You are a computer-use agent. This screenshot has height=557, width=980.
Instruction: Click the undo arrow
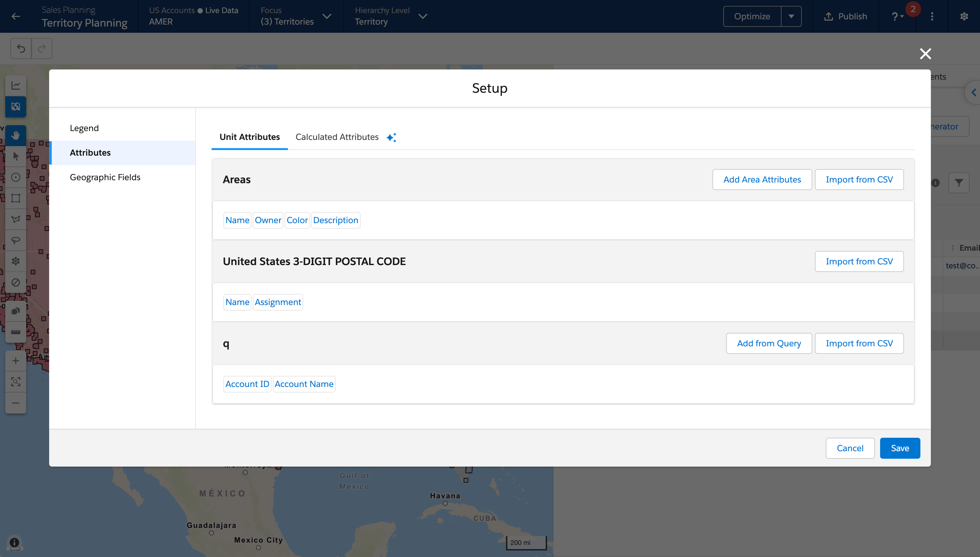click(21, 48)
